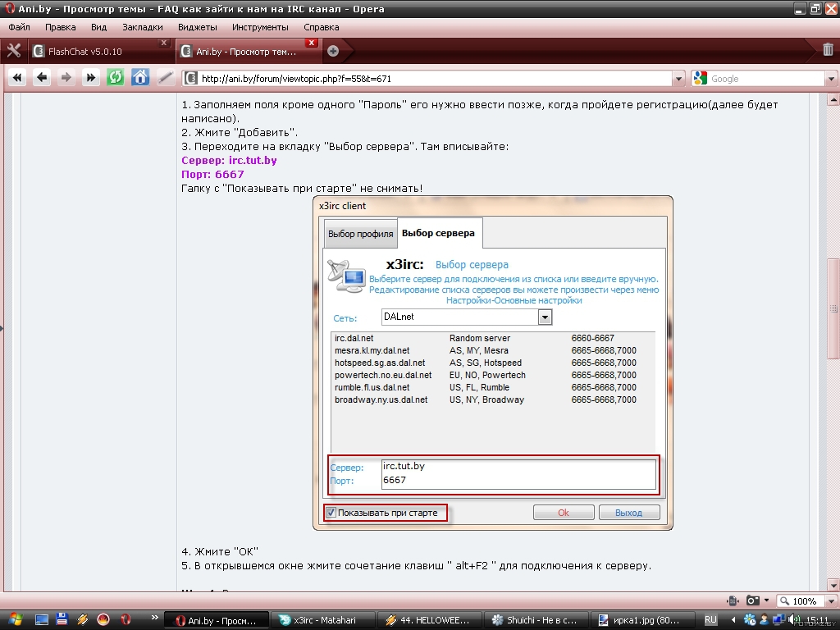Click the volume tray icon

(x=794, y=620)
